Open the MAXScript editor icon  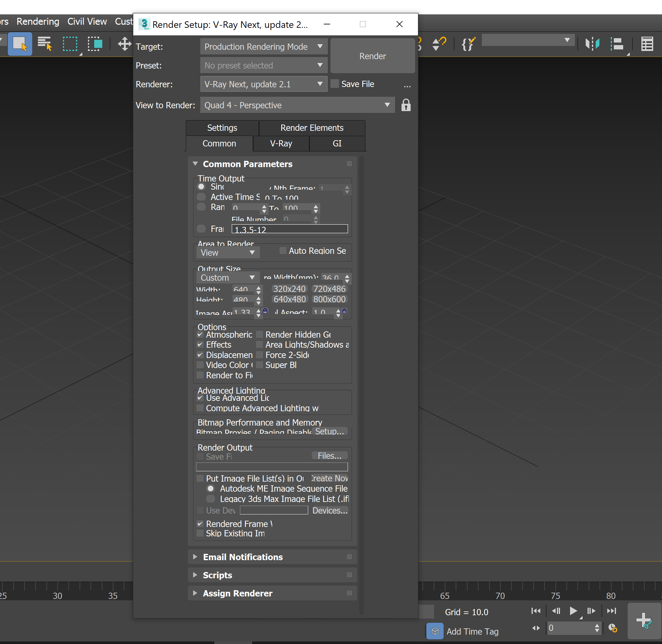point(468,44)
